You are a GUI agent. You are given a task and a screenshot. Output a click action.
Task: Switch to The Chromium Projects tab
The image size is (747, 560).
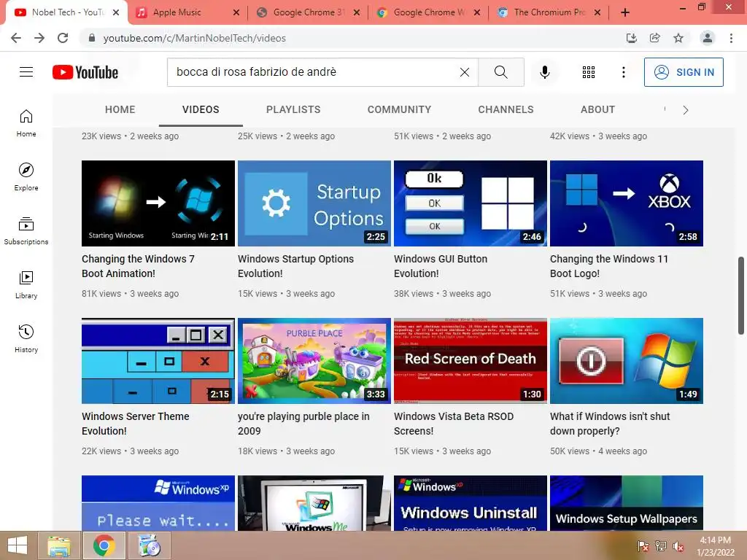549,12
